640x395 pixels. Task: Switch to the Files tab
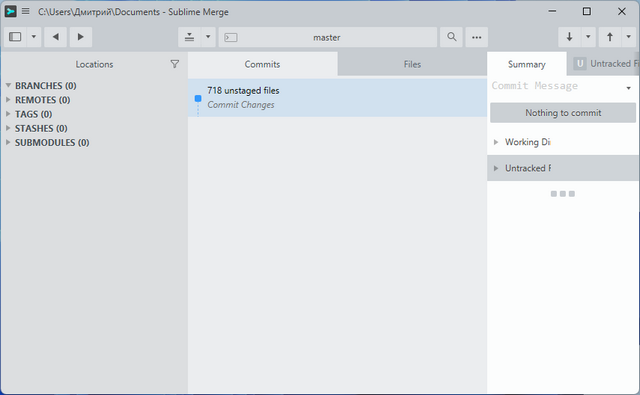point(412,64)
